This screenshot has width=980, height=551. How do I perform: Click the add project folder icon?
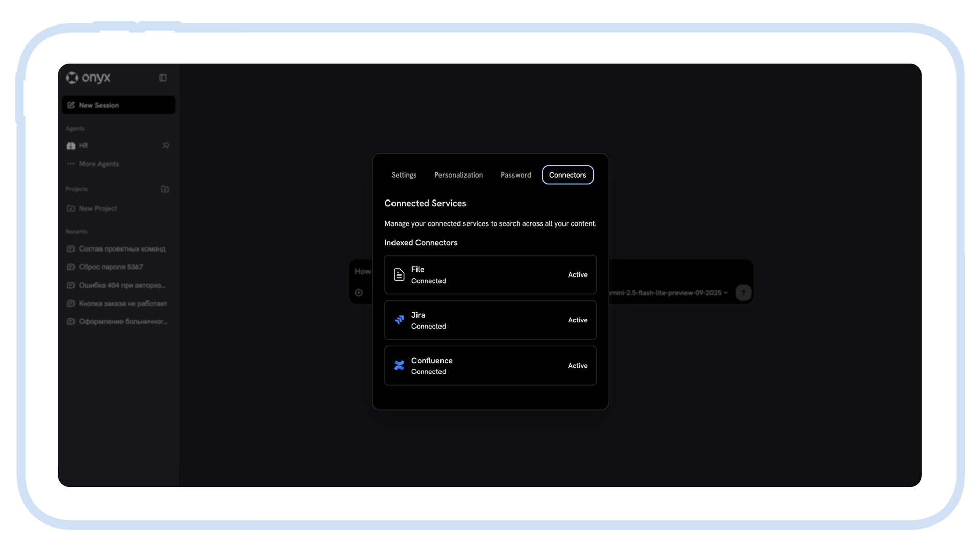(165, 189)
